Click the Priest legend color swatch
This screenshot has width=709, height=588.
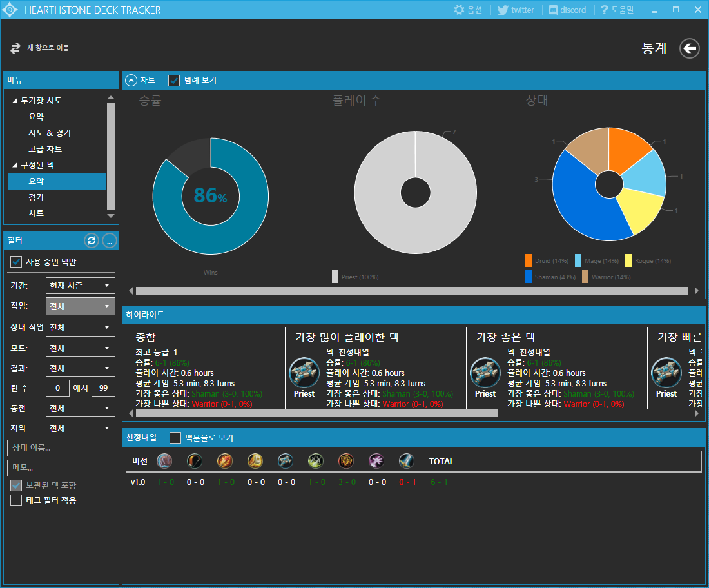335,277
